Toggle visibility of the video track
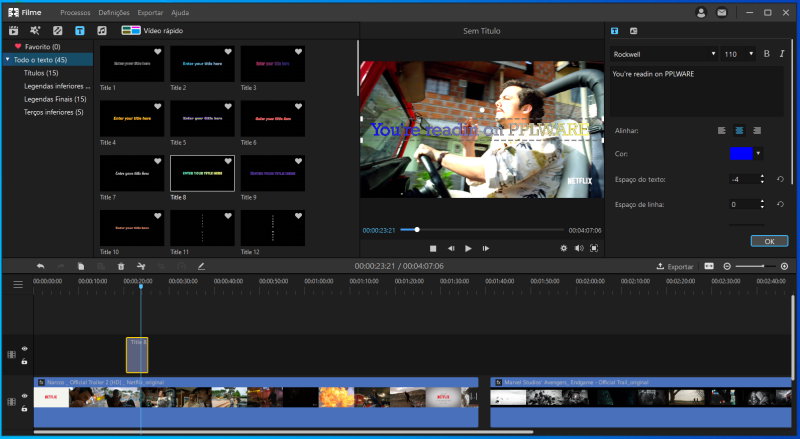 (x=24, y=396)
